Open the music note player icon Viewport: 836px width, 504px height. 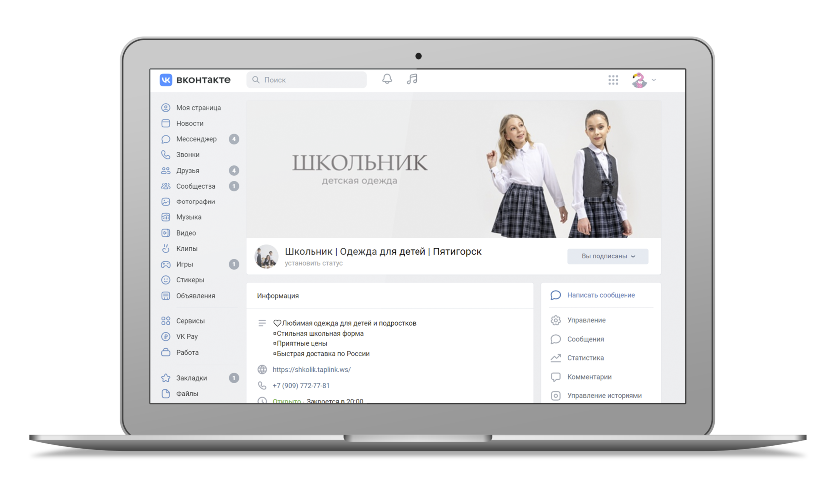tap(412, 79)
